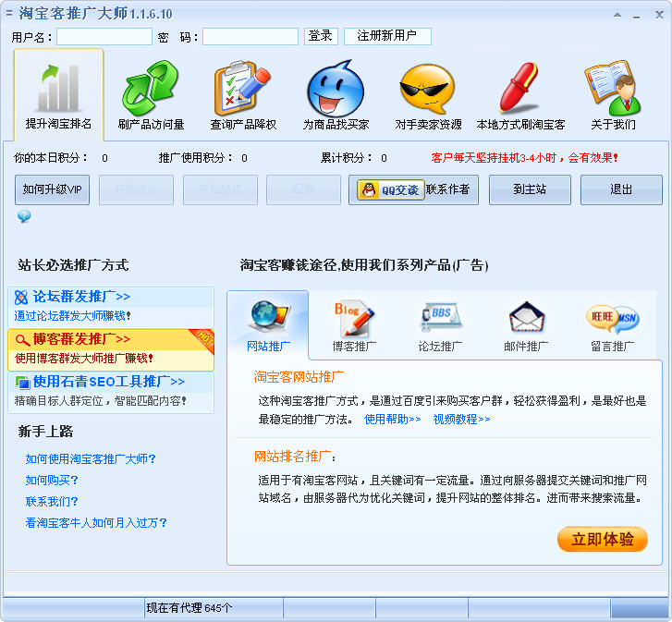Open the 使用石青SEO工具推广>> link
This screenshot has height=622, width=672.
tap(108, 382)
